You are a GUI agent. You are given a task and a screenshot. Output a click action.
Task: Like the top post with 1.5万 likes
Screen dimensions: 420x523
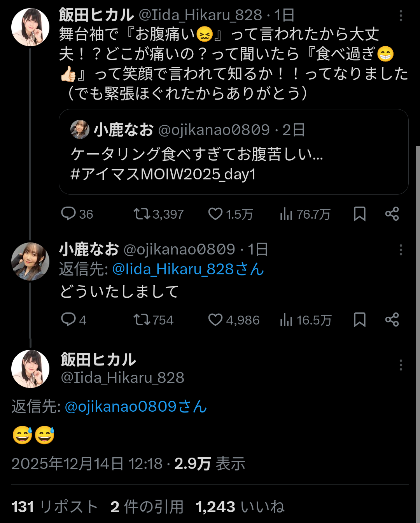pyautogui.click(x=215, y=214)
